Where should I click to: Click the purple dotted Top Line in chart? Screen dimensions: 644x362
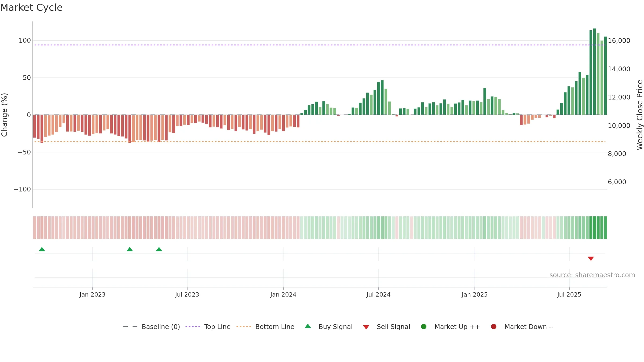click(x=320, y=45)
